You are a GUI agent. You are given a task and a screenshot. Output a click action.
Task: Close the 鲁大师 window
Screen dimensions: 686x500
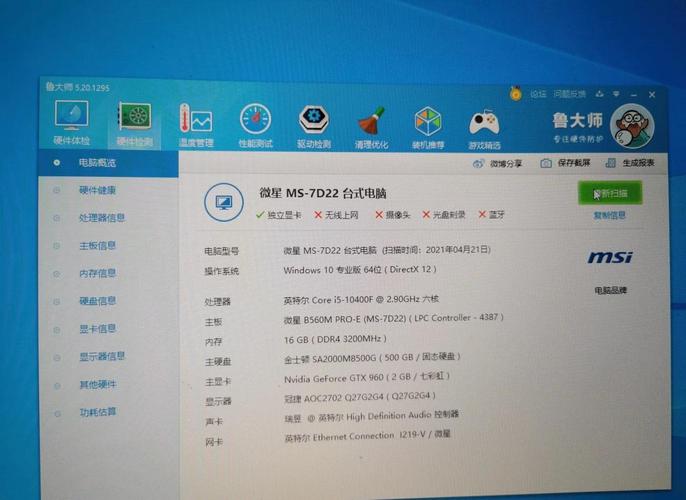click(x=652, y=94)
